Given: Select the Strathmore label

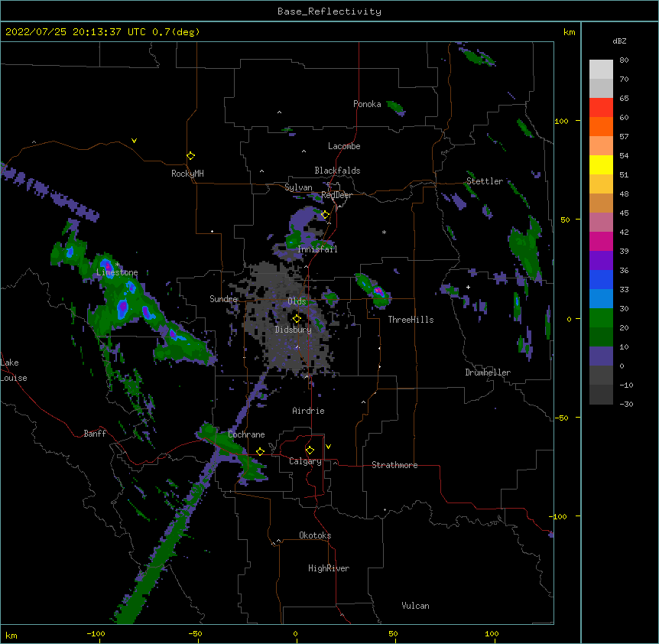Looking at the screenshot, I should (x=394, y=465).
